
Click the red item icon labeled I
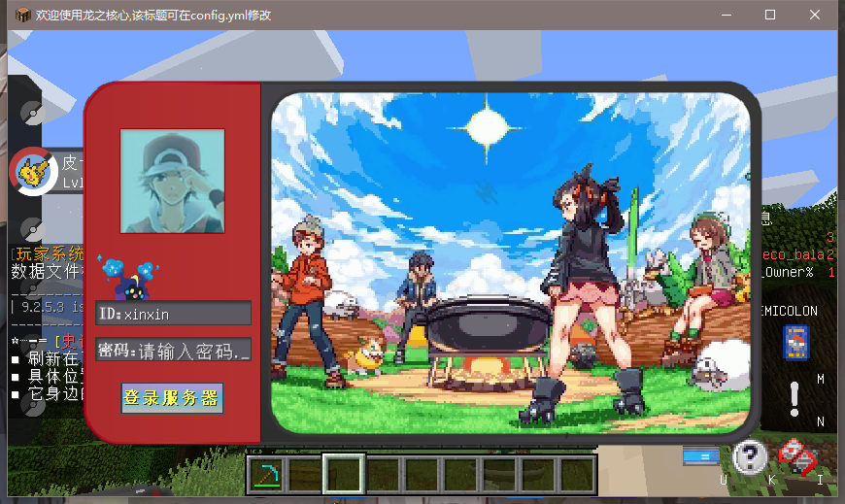[798, 457]
